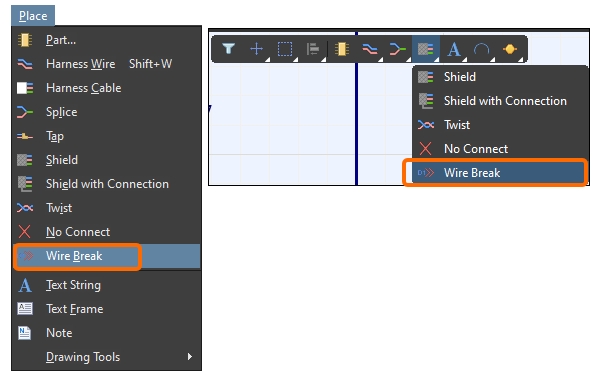Click the selection filter funnel icon
The image size is (597, 378).
(228, 49)
